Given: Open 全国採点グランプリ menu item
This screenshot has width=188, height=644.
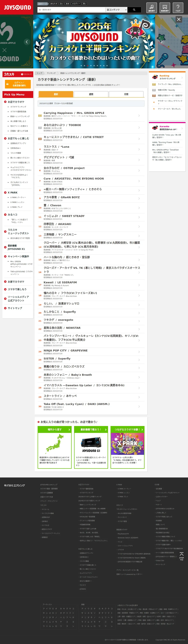Looking at the screenshot, I should point(18,143).
